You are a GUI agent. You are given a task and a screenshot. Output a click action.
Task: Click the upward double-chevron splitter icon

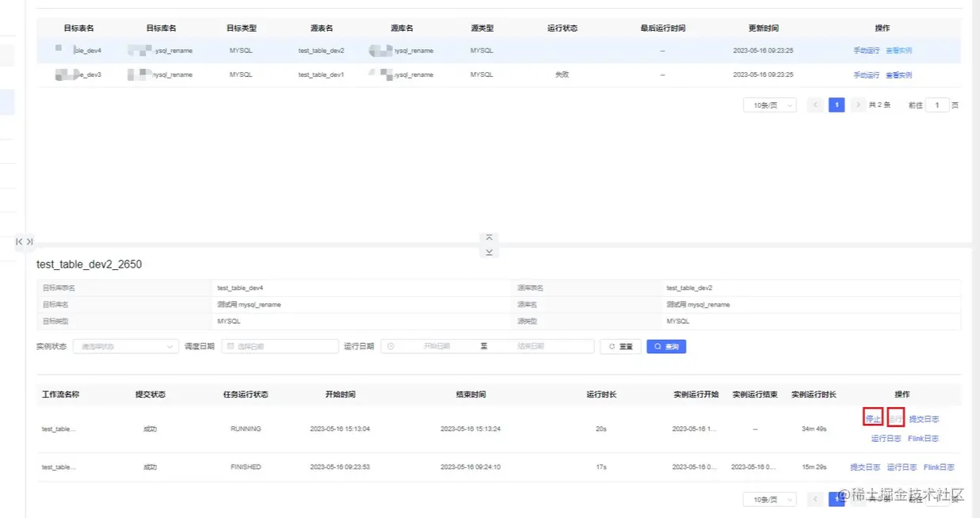489,237
